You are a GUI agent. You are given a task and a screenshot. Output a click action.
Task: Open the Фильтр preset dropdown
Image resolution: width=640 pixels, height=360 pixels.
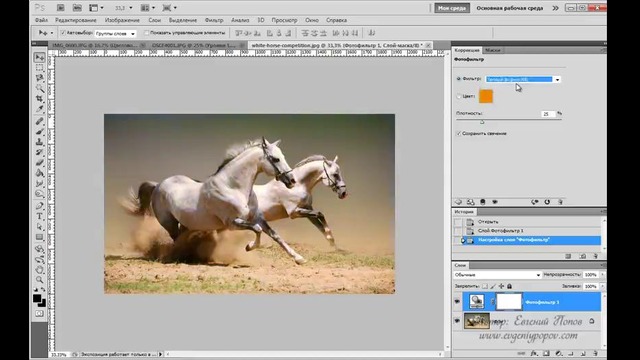522,79
